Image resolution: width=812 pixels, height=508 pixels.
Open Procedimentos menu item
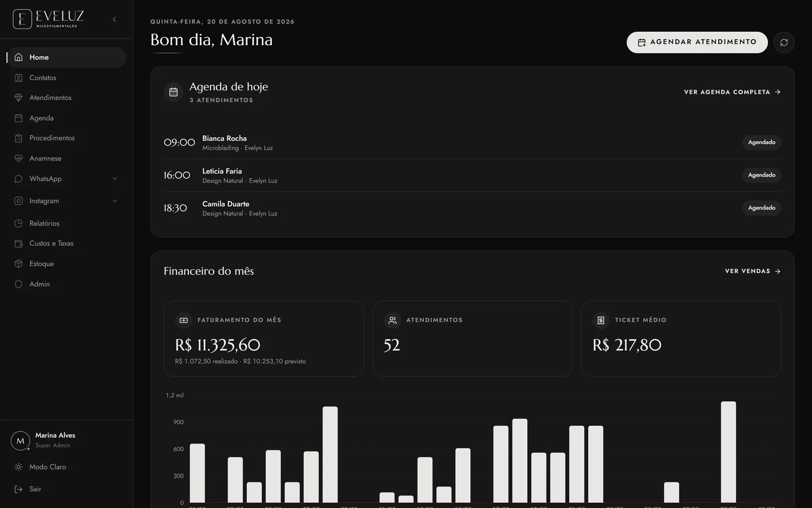point(66,138)
